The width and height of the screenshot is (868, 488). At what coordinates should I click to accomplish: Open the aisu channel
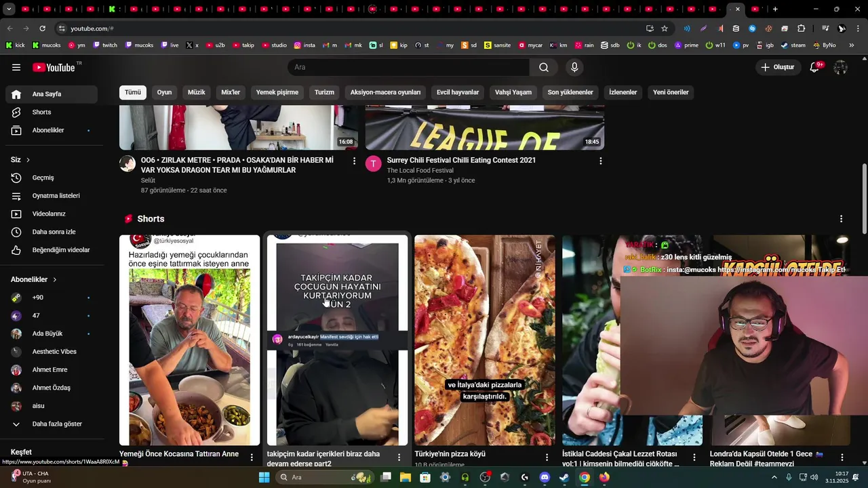52,406
